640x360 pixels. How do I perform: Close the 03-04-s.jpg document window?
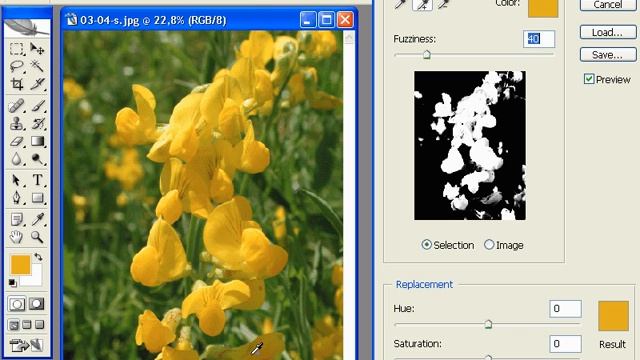coord(345,20)
